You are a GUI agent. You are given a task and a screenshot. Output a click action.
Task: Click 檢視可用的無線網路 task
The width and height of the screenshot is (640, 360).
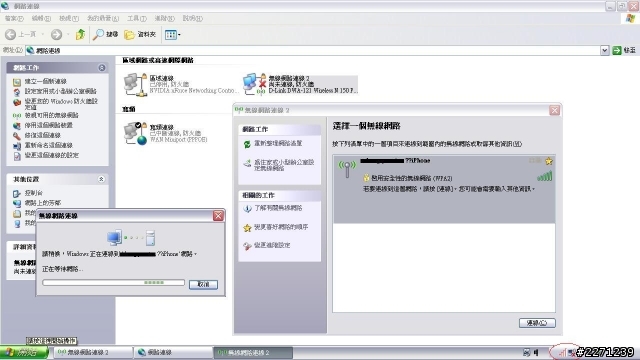pyautogui.click(x=51, y=115)
